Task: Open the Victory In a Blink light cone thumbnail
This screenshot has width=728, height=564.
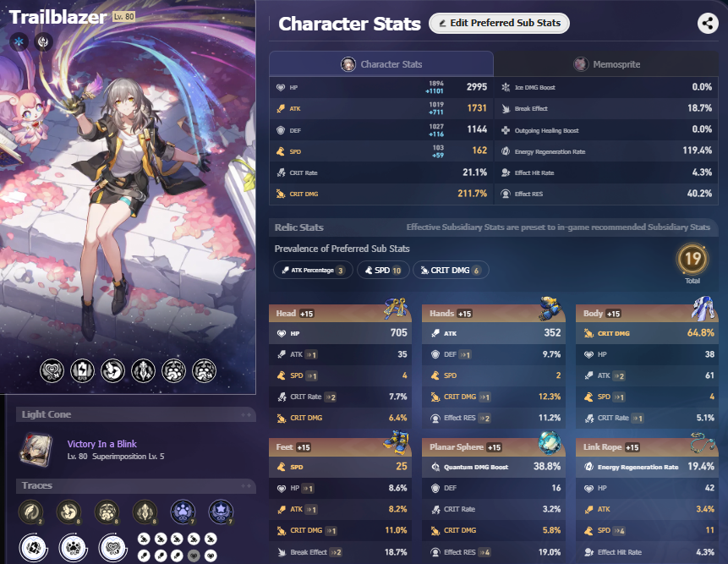Action: (x=36, y=449)
